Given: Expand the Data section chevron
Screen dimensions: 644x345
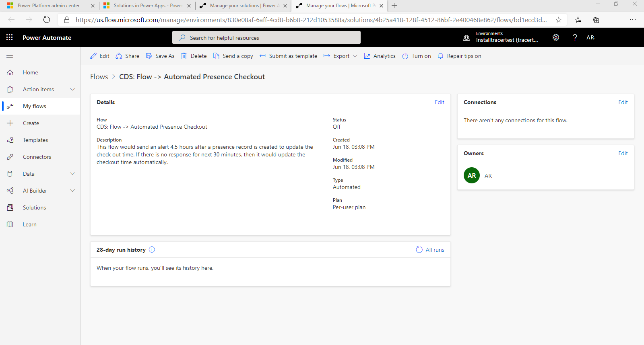Looking at the screenshot, I should click(x=72, y=174).
